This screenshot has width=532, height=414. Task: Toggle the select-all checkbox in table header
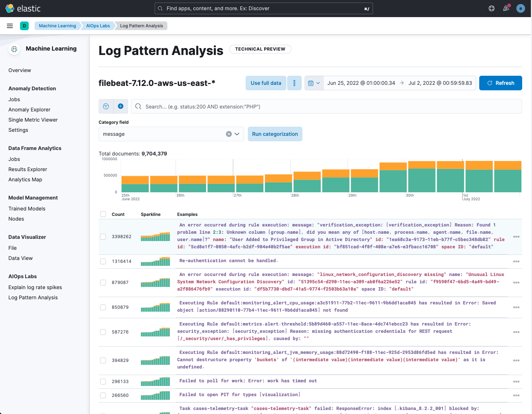click(103, 214)
